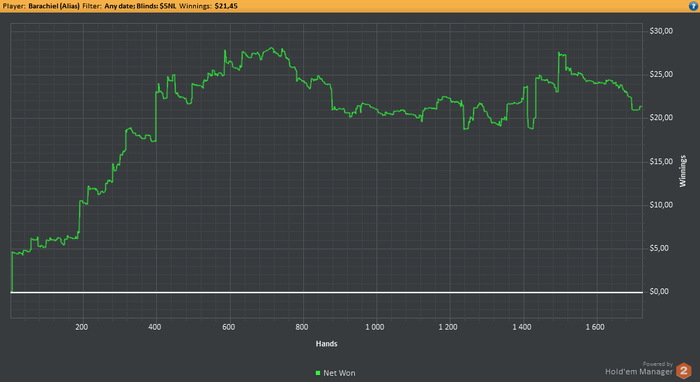
Task: Click the 'Player:' label in the header
Action: [14, 6]
